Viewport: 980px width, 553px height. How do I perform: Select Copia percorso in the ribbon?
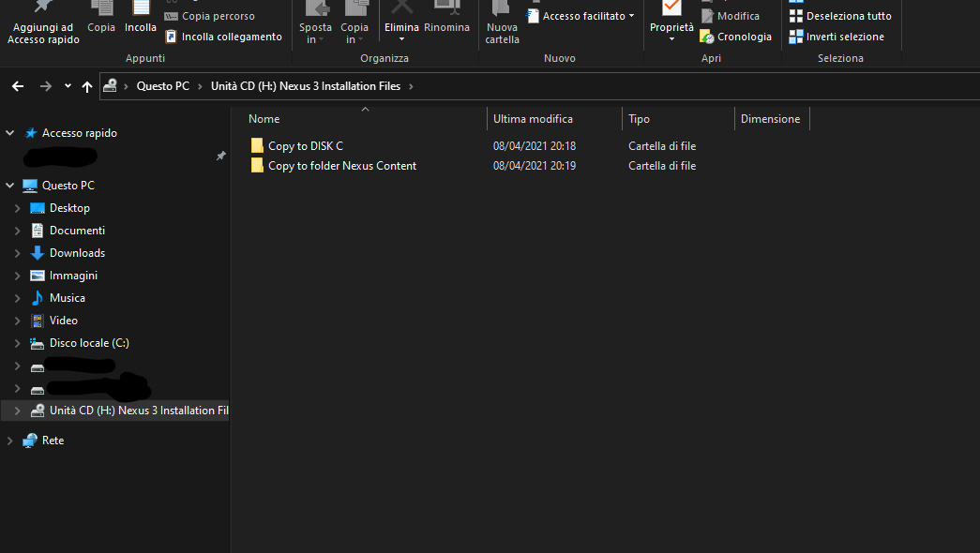pos(210,16)
